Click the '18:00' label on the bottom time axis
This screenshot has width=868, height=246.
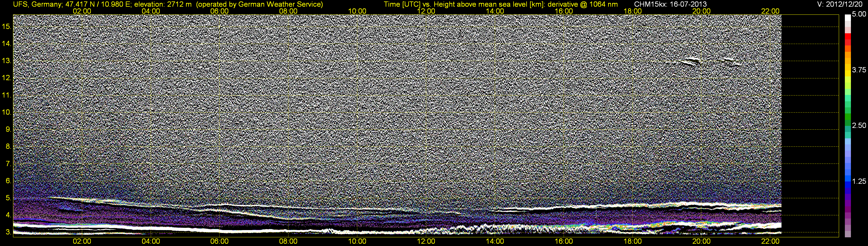[x=632, y=241]
